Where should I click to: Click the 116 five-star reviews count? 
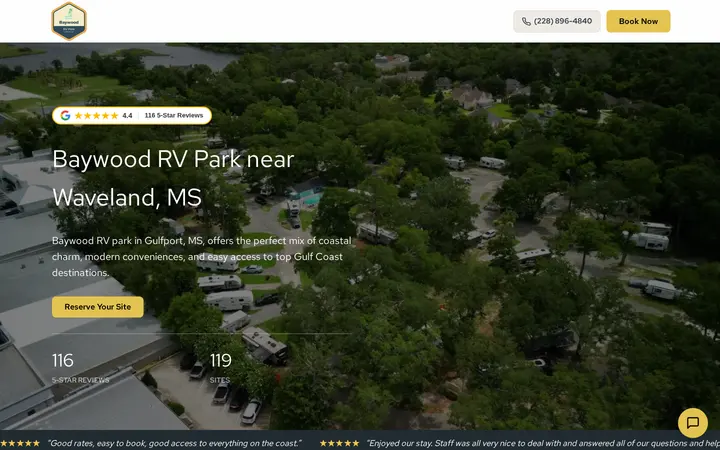point(62,360)
